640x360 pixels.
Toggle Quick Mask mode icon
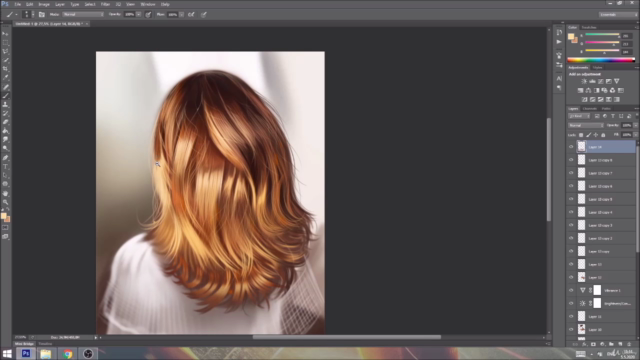(x=5, y=228)
